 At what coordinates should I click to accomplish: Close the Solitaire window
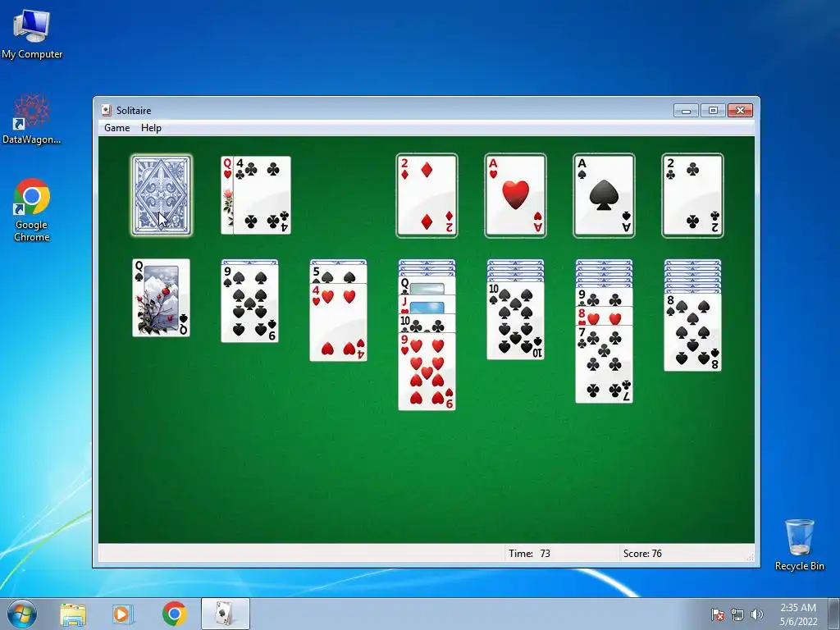[x=741, y=111]
